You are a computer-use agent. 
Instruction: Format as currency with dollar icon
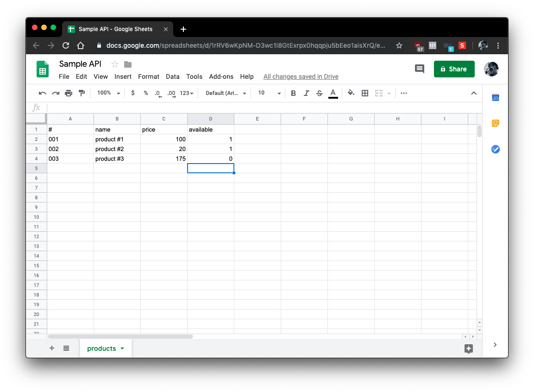click(x=133, y=93)
